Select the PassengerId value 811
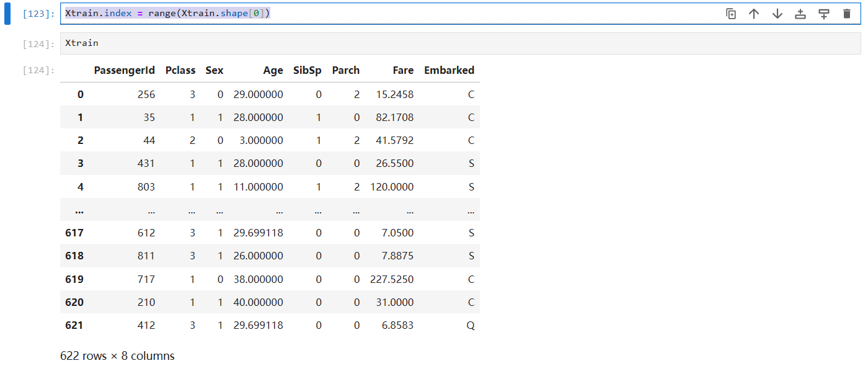The width and height of the screenshot is (868, 376). pos(147,256)
